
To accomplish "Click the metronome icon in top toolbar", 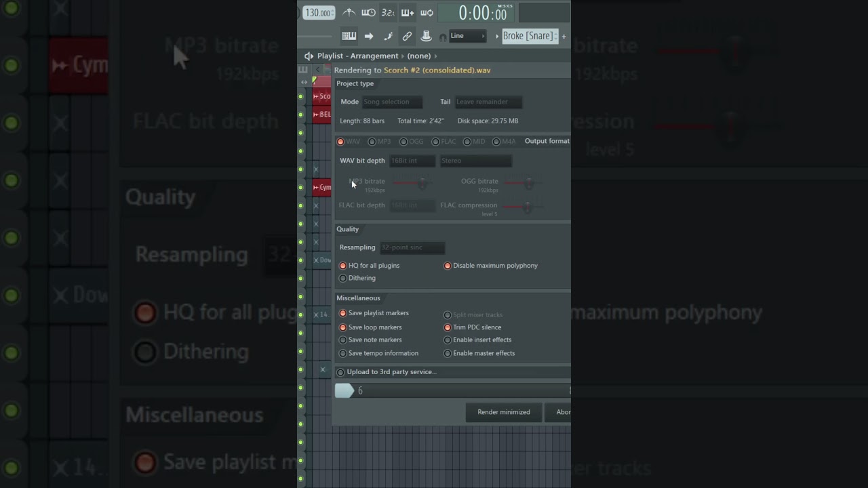I will 349,12.
